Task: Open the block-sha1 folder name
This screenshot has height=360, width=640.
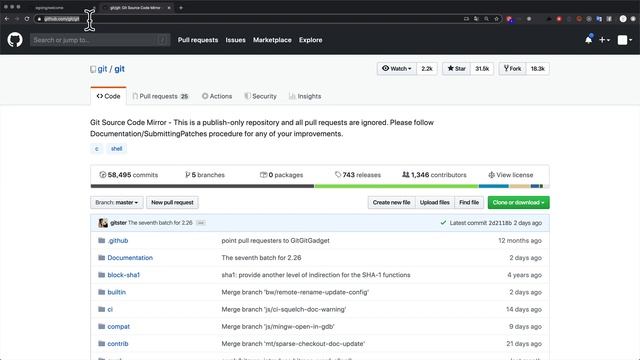Action: pos(124,275)
